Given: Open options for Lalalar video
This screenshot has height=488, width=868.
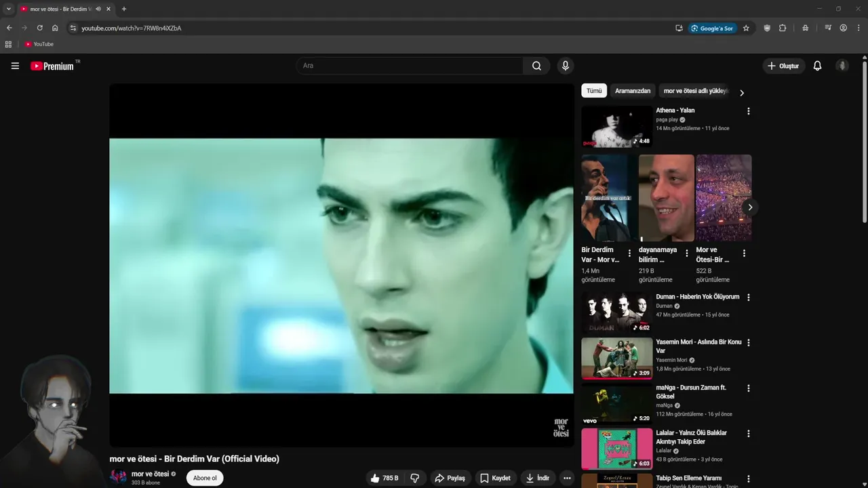Looking at the screenshot, I should coord(749,434).
